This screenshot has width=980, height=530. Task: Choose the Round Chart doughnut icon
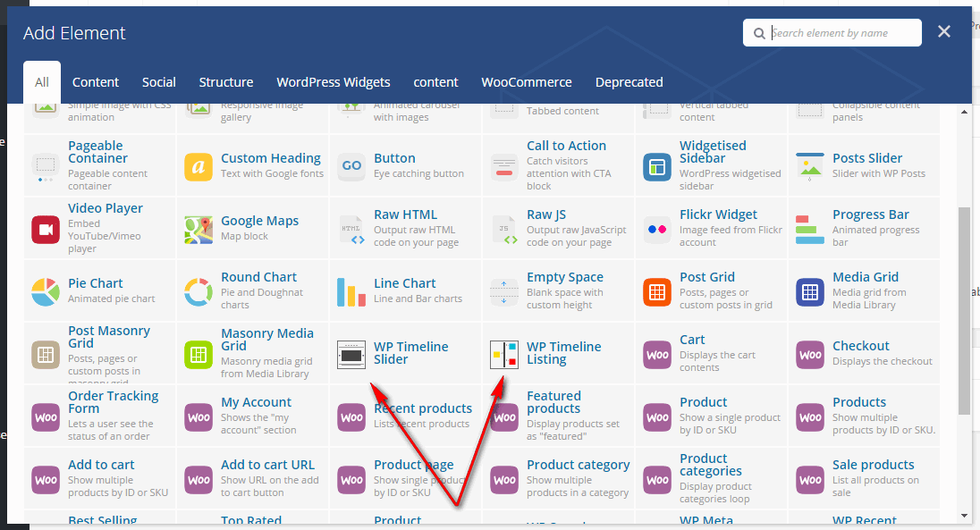tap(199, 291)
